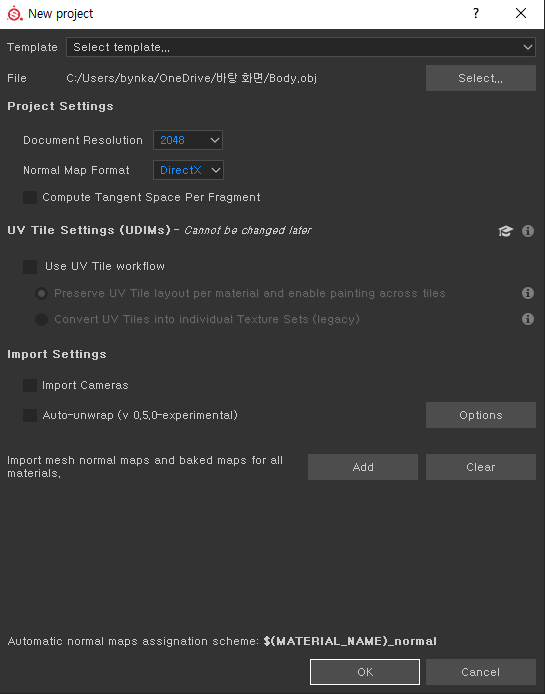
Task: Click the Project Settings heading
Action: (x=60, y=106)
